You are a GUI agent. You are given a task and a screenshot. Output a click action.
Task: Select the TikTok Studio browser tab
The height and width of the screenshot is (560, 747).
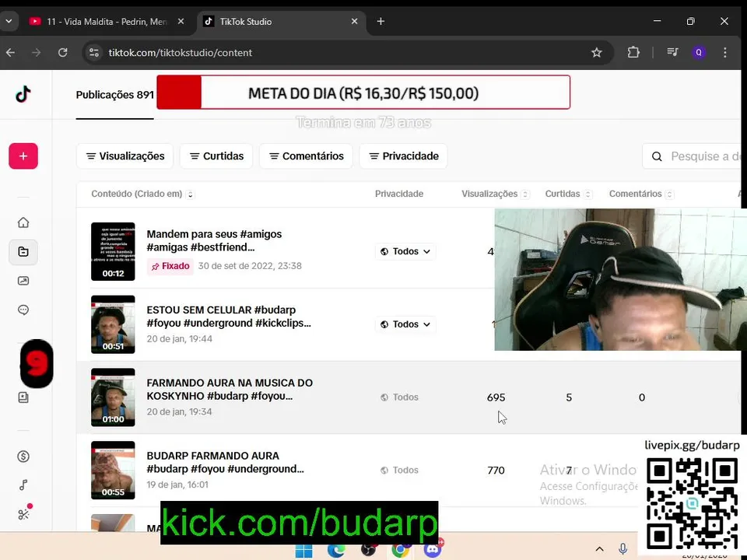(x=281, y=22)
